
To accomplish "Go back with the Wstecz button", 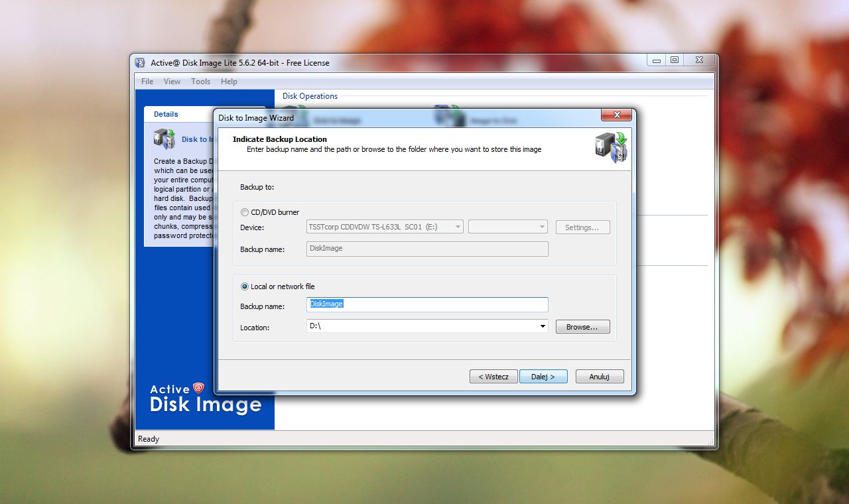I will (493, 377).
